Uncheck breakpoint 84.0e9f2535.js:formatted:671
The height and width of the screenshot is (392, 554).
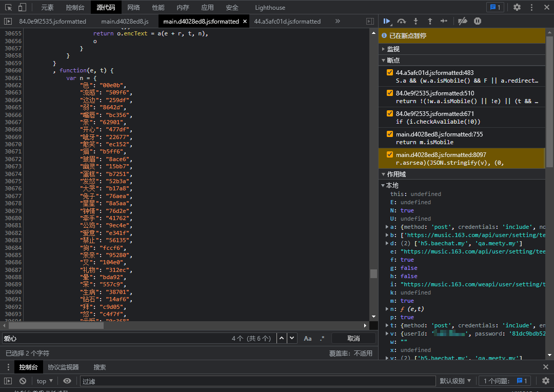tap(390, 113)
